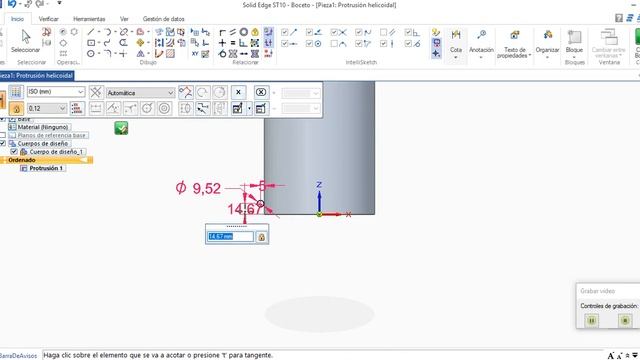
Task: Click the Lock relationship padlock icon
Action: (x=255, y=32)
